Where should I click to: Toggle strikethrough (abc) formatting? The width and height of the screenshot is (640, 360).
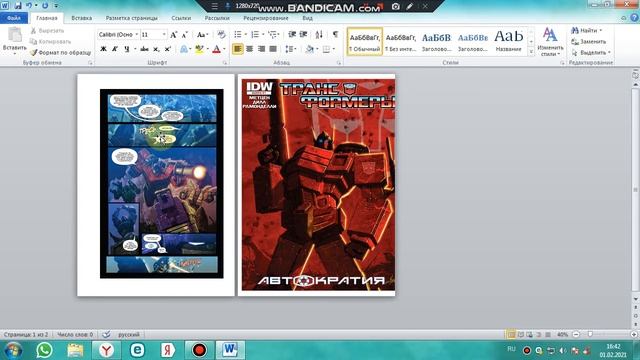[x=144, y=49]
